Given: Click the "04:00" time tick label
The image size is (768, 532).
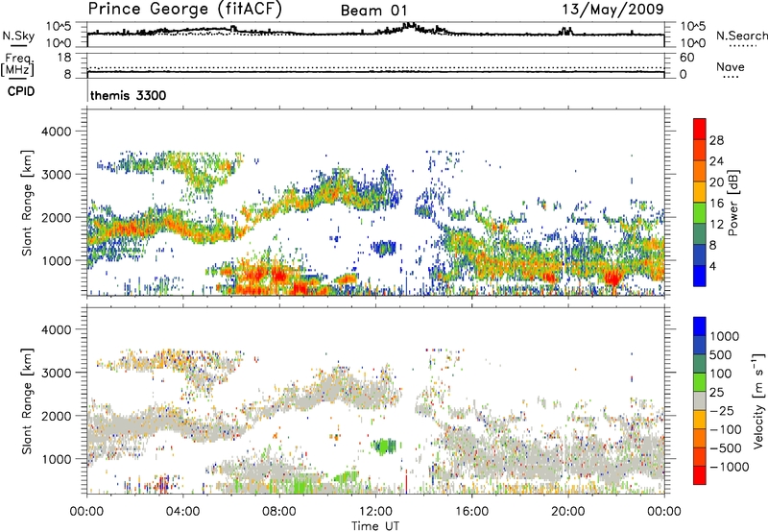Looking at the screenshot, I should (x=182, y=512).
